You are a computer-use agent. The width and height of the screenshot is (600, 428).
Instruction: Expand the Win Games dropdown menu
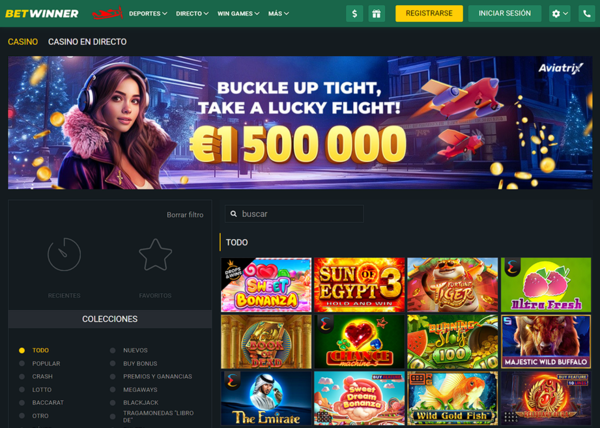click(238, 14)
